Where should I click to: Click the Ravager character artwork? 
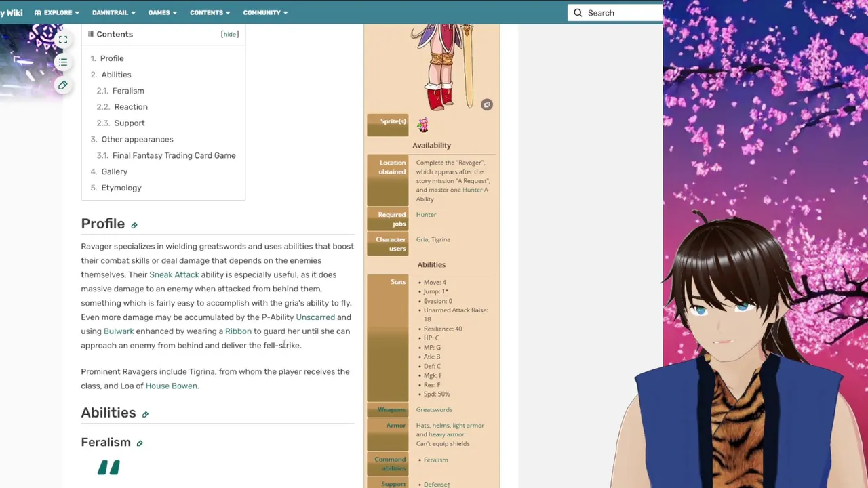tap(448, 66)
